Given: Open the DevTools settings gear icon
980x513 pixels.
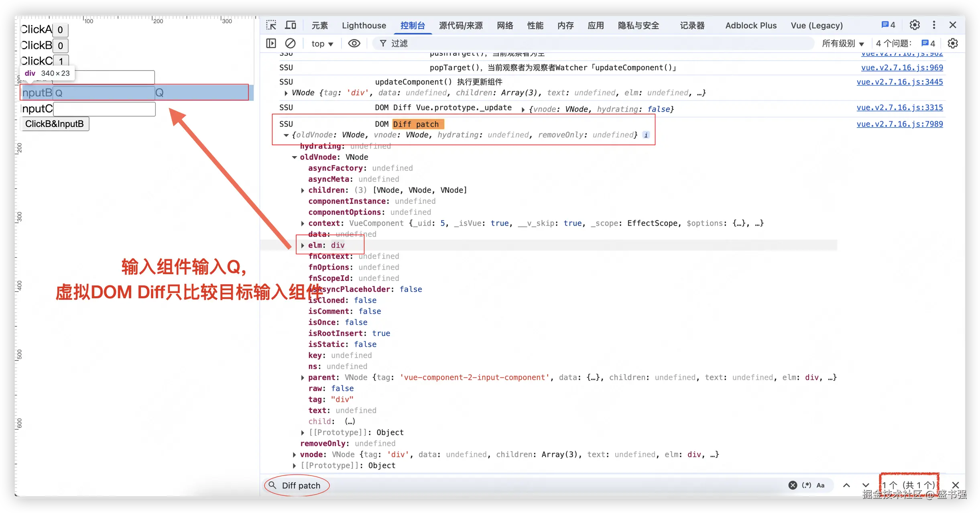Looking at the screenshot, I should pyautogui.click(x=915, y=25).
